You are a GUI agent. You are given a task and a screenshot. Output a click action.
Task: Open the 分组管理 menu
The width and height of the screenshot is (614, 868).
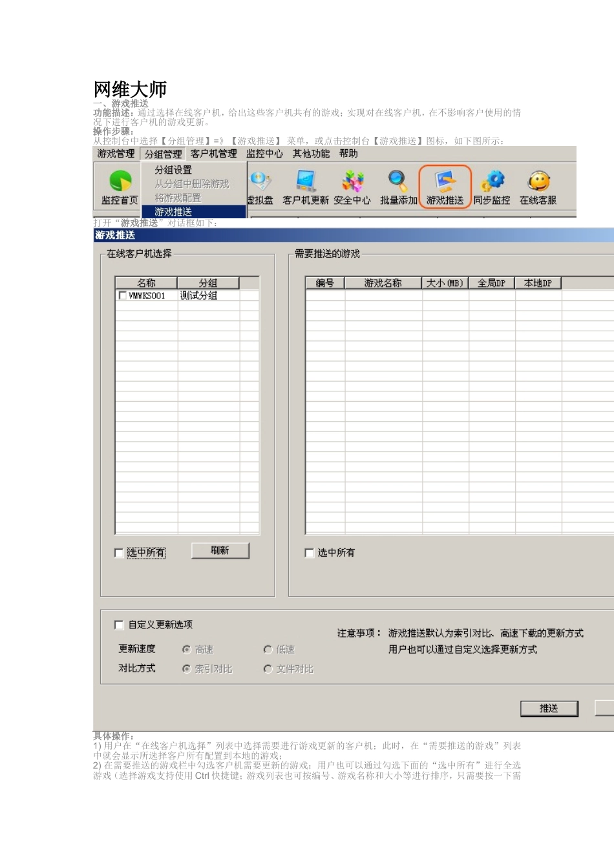(x=164, y=154)
